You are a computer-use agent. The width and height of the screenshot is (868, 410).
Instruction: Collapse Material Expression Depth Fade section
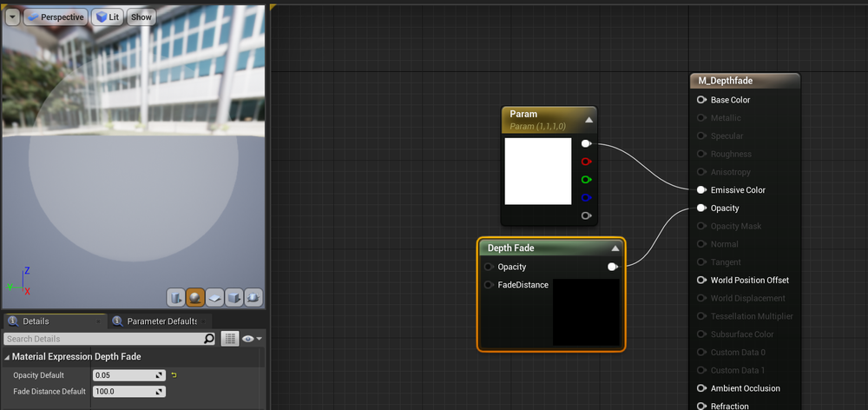point(7,357)
